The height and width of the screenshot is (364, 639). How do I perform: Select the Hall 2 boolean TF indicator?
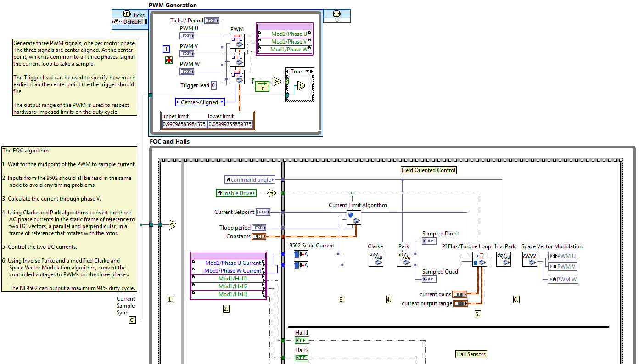302,358
